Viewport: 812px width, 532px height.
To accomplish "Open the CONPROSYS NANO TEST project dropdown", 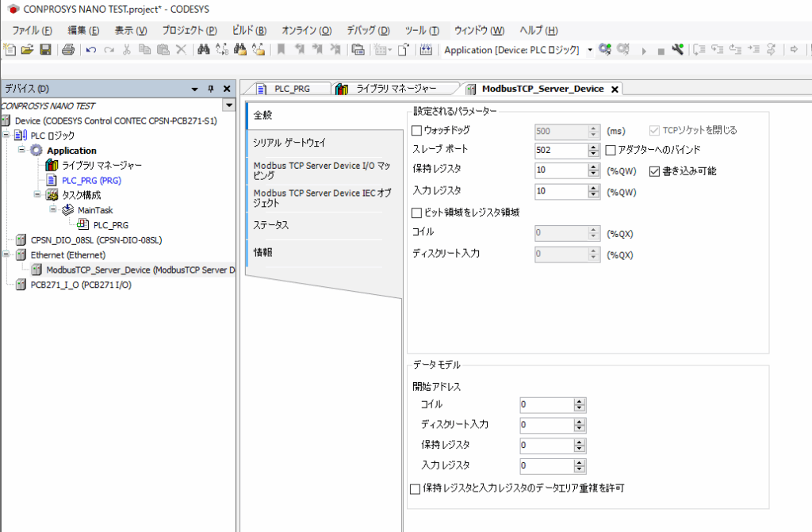I will click(229, 105).
